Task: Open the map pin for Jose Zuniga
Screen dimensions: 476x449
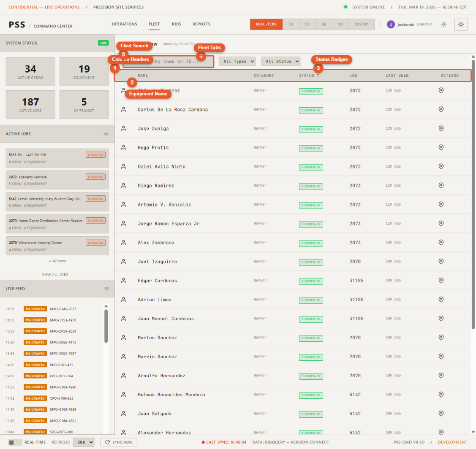Action: (441, 128)
